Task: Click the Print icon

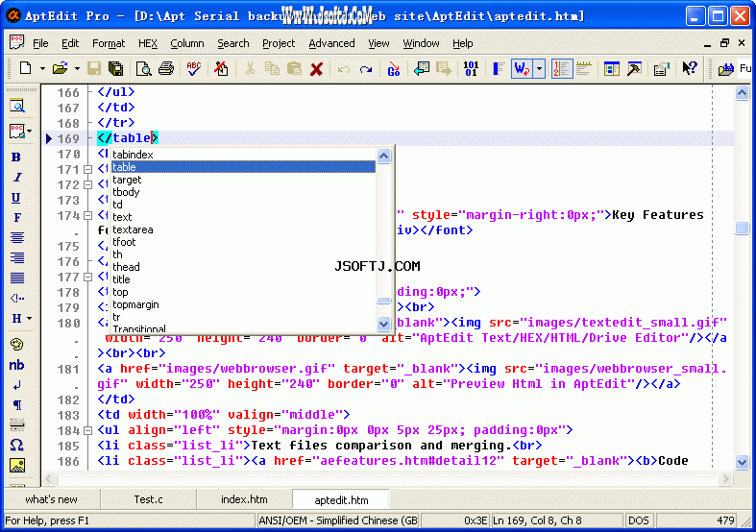Action: [166, 68]
